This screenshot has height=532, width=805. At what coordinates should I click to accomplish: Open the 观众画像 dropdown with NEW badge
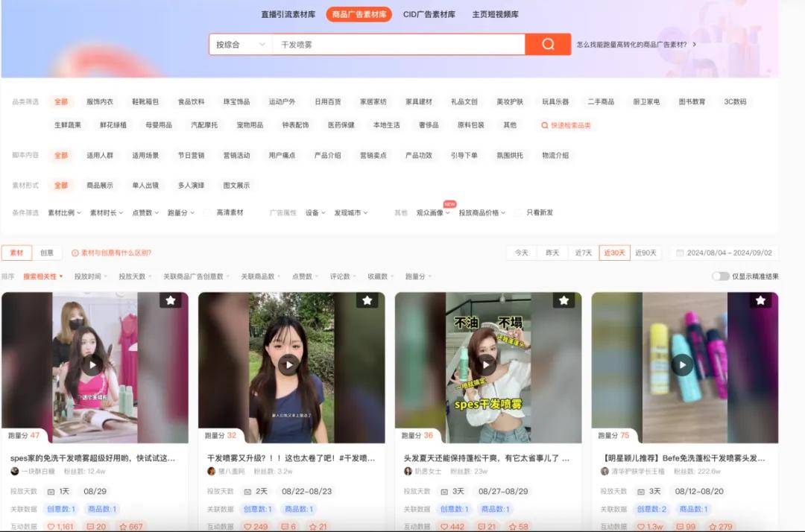point(435,212)
